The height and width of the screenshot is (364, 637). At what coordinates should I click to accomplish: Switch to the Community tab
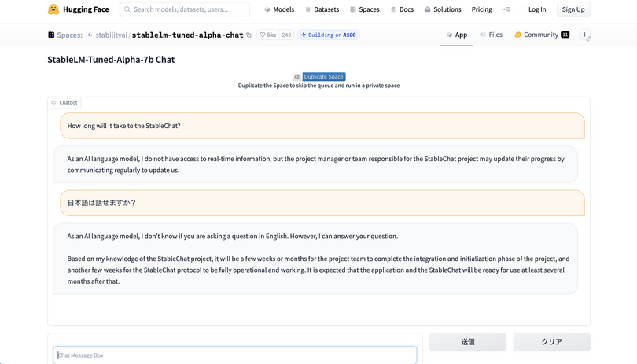pos(542,35)
